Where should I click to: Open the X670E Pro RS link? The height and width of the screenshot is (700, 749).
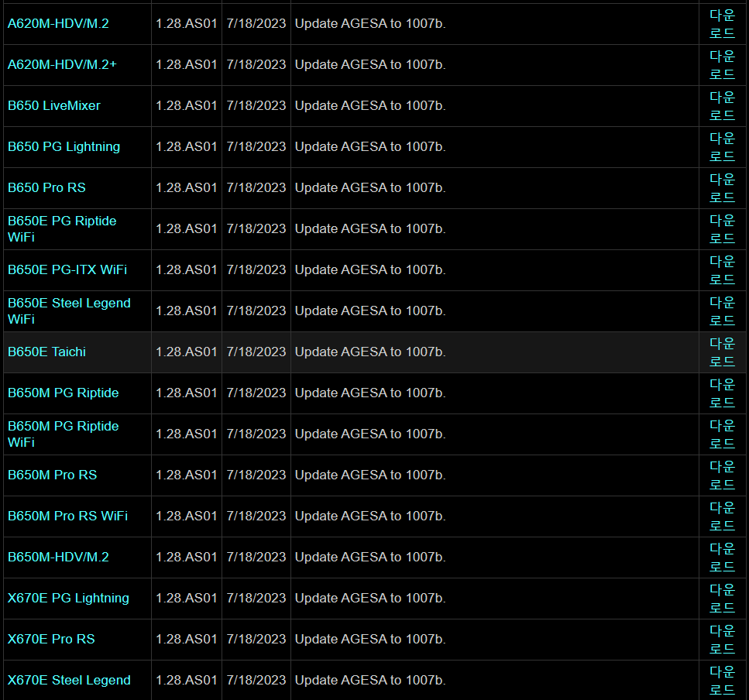tap(51, 640)
